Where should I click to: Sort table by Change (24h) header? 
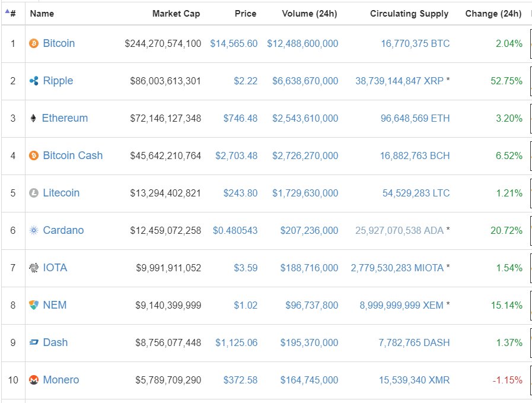pyautogui.click(x=493, y=14)
